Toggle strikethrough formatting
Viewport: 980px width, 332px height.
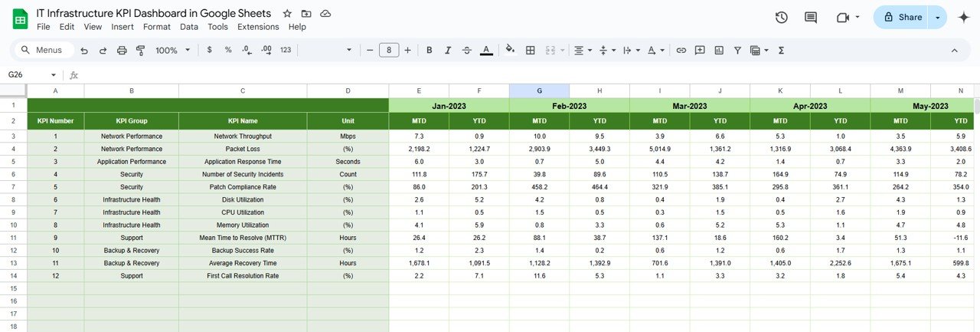coord(467,50)
